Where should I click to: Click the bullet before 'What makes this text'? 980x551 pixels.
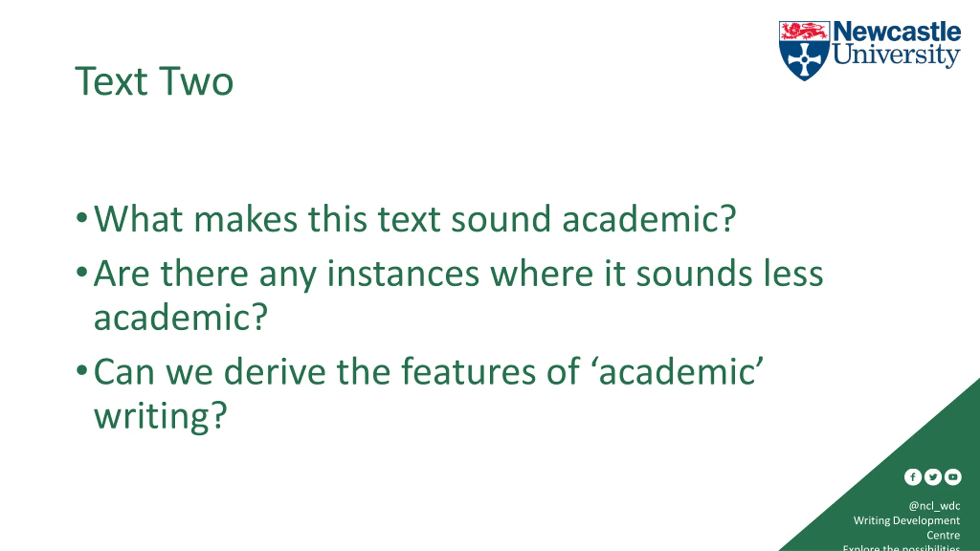(82, 218)
